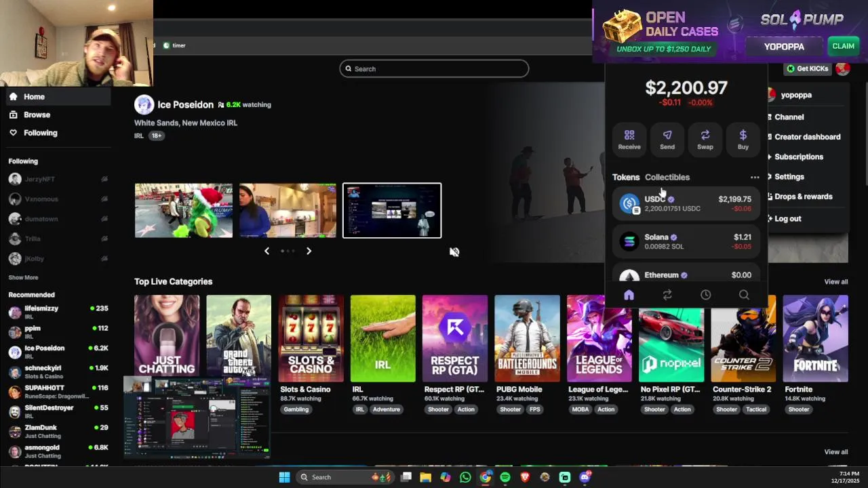This screenshot has width=868, height=488.
Task: Open the PUBG Mobile category card
Action: 527,338
